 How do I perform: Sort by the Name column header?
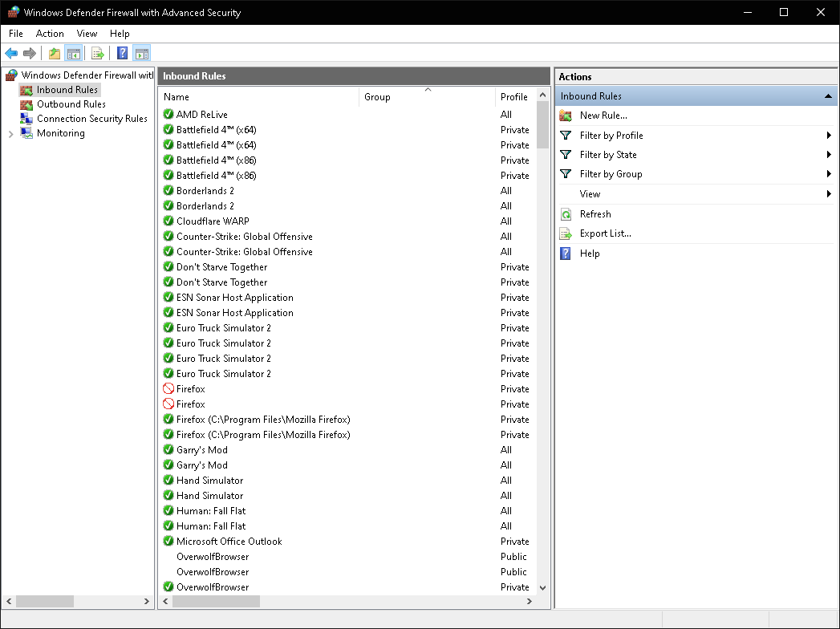259,96
